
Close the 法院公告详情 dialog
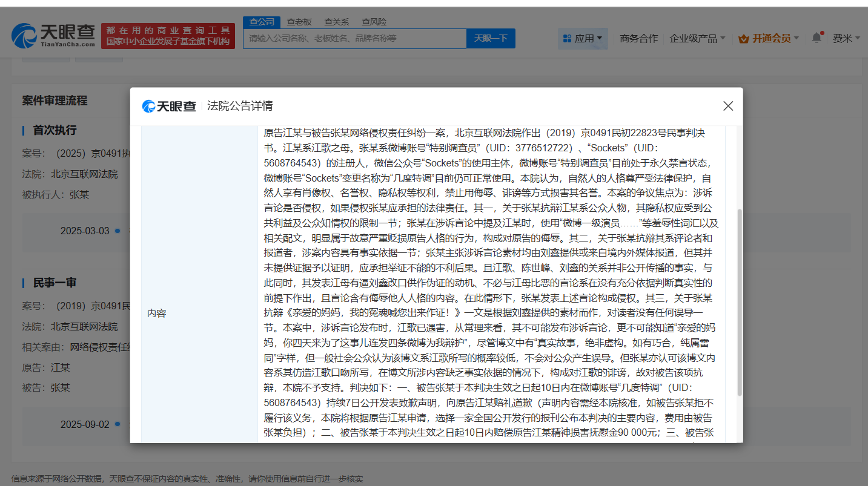(728, 106)
